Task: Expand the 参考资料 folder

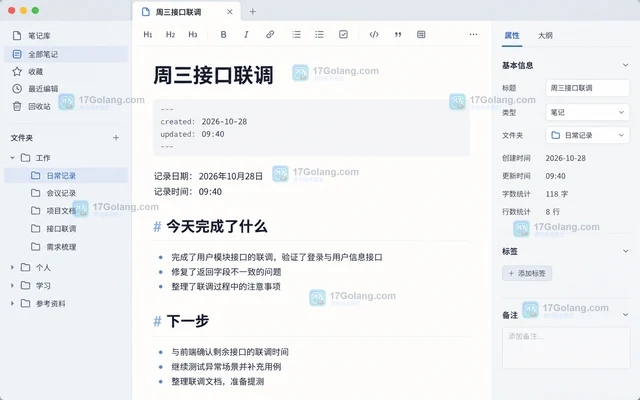Action: [12, 304]
